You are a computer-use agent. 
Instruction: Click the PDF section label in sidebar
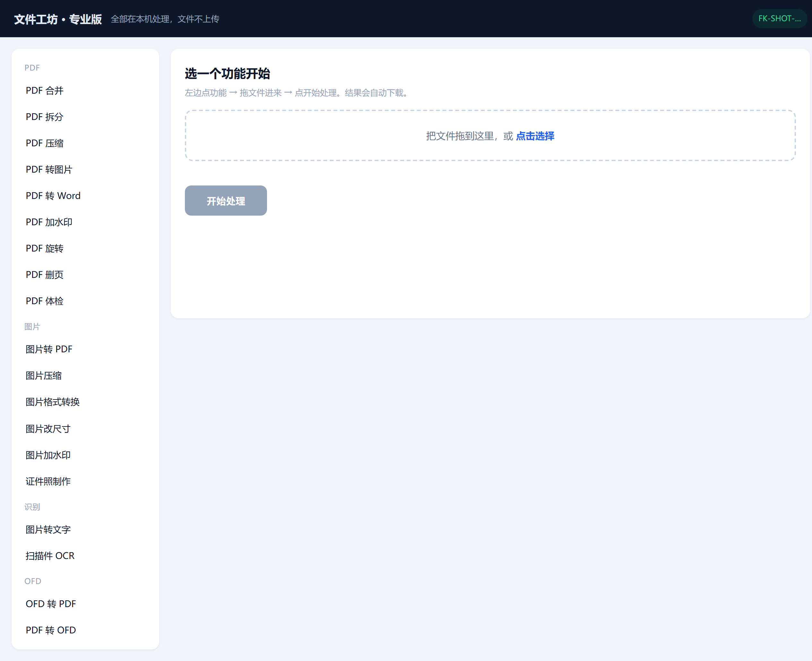pyautogui.click(x=32, y=68)
